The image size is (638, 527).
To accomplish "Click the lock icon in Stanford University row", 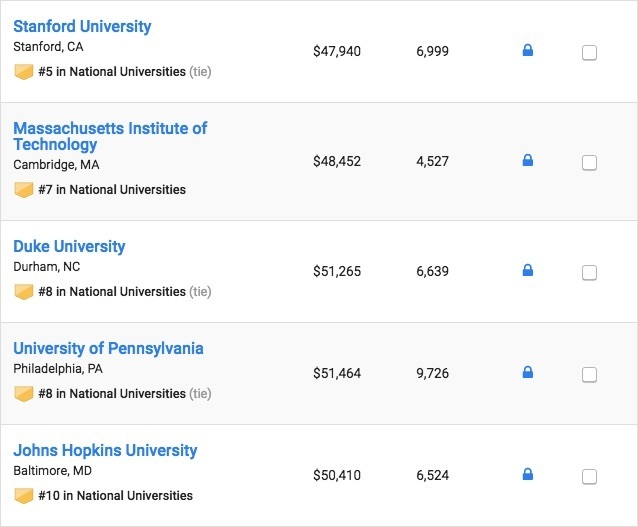I will 528,50.
